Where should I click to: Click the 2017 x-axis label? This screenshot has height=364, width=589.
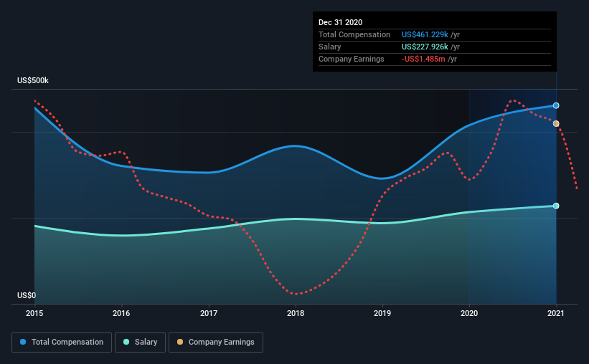(x=209, y=313)
